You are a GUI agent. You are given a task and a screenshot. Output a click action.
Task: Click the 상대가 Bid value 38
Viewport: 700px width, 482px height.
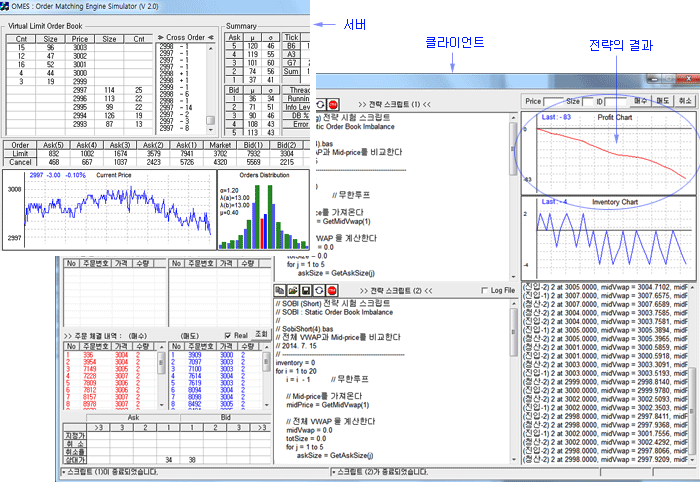point(192,460)
